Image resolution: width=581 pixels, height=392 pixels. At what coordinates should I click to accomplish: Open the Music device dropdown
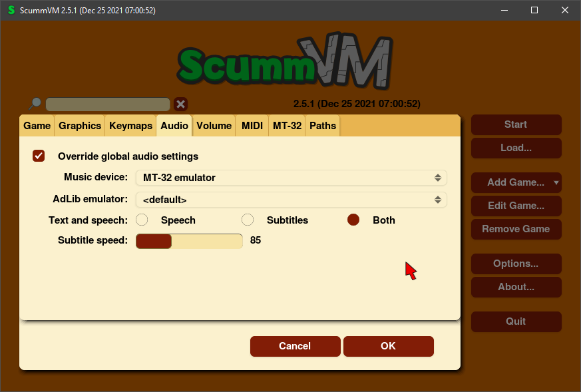click(291, 178)
